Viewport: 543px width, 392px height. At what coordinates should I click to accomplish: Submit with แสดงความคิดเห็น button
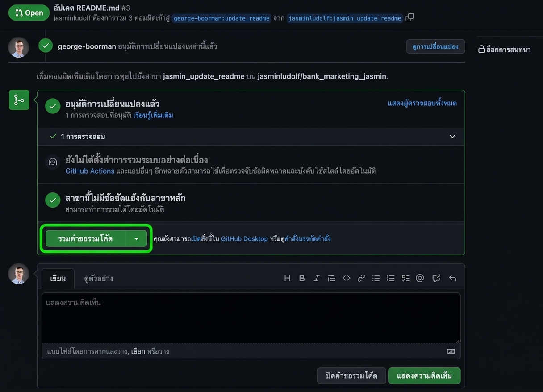coord(424,375)
